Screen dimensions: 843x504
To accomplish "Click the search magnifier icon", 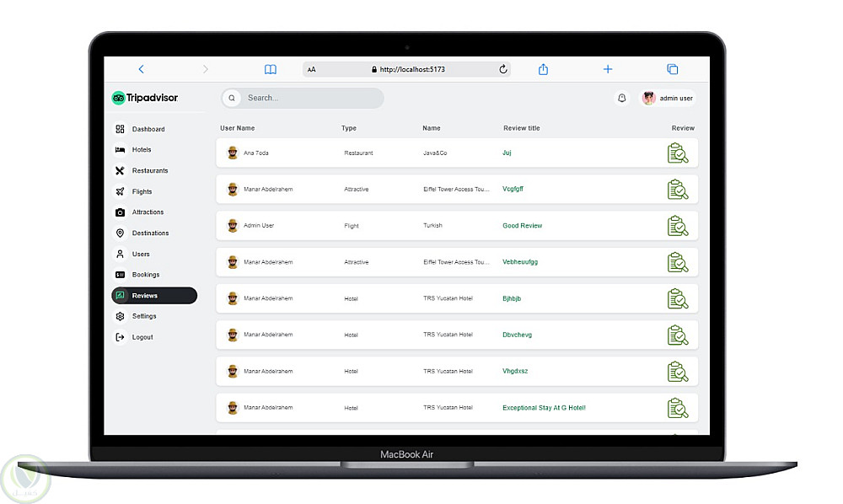I will coord(232,98).
